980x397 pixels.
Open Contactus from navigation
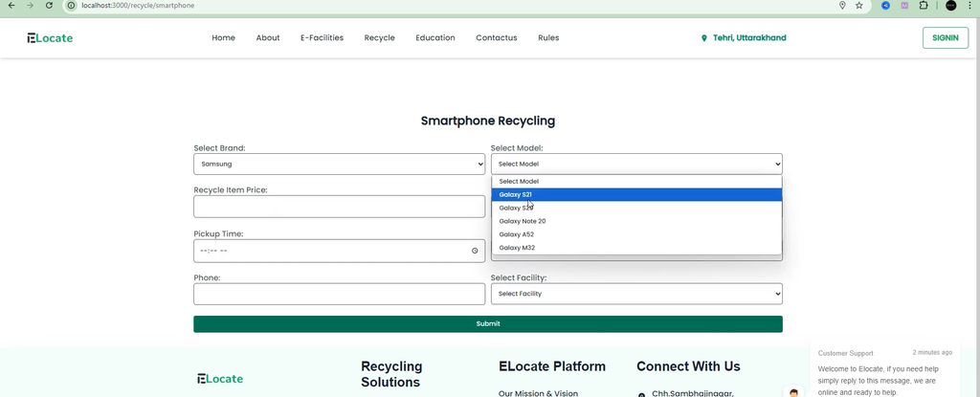pos(497,38)
